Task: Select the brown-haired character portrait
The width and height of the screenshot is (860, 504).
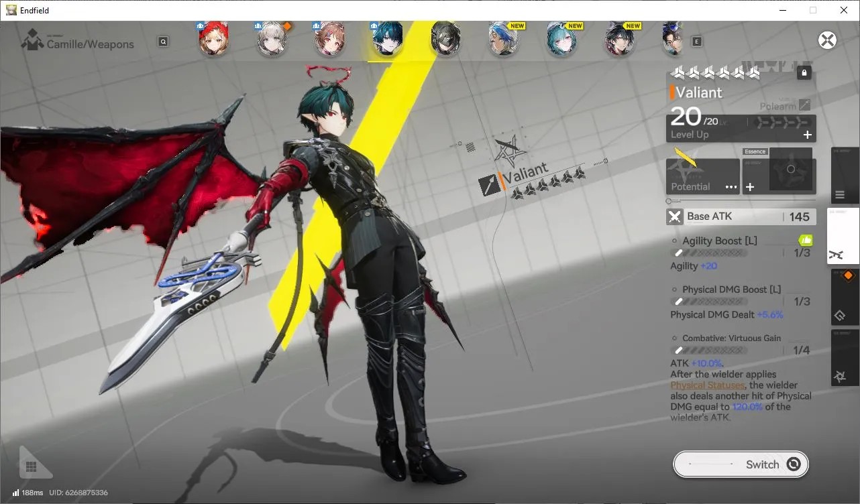Action: pyautogui.click(x=330, y=39)
